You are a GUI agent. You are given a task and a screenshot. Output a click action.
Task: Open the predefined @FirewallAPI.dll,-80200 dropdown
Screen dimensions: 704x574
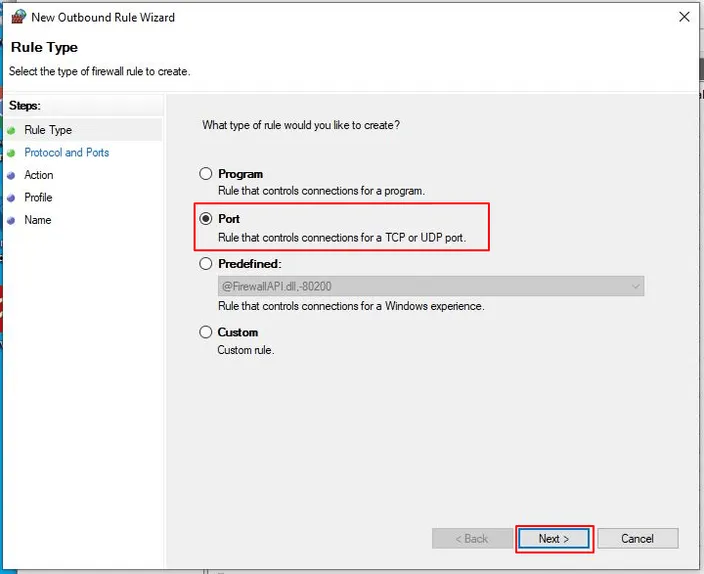coord(431,286)
